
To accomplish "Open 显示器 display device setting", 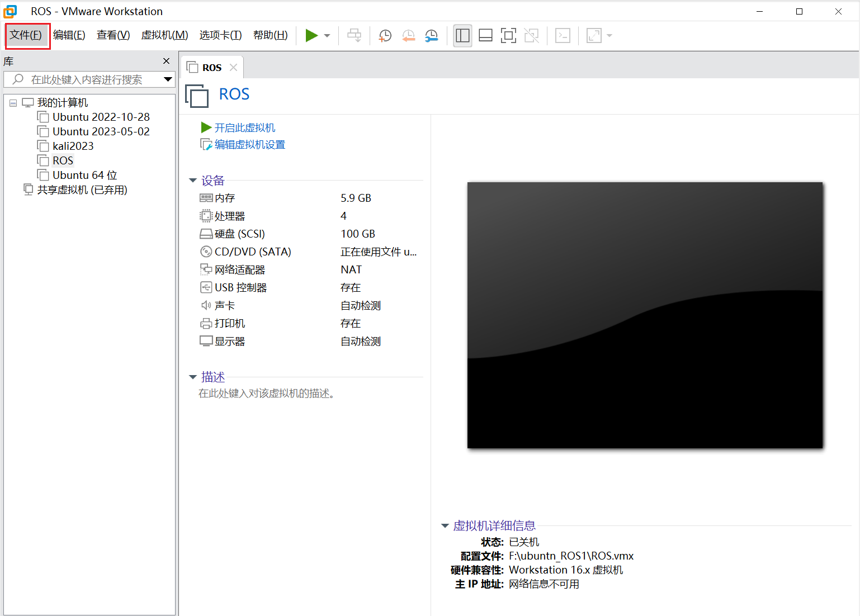I will coord(230,341).
